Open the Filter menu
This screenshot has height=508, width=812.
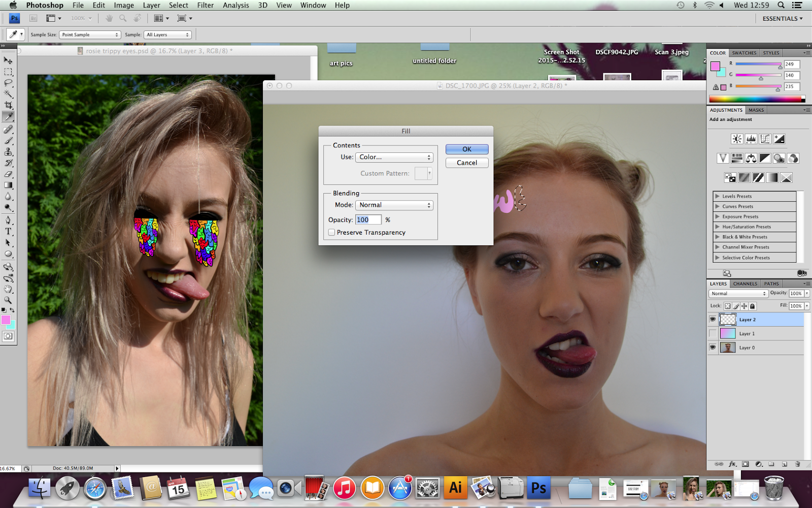point(205,5)
